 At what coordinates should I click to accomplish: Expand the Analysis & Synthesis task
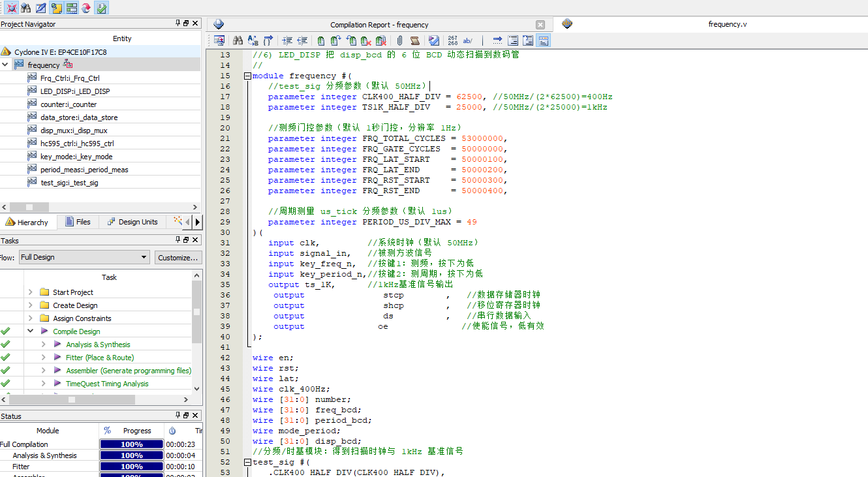click(43, 345)
